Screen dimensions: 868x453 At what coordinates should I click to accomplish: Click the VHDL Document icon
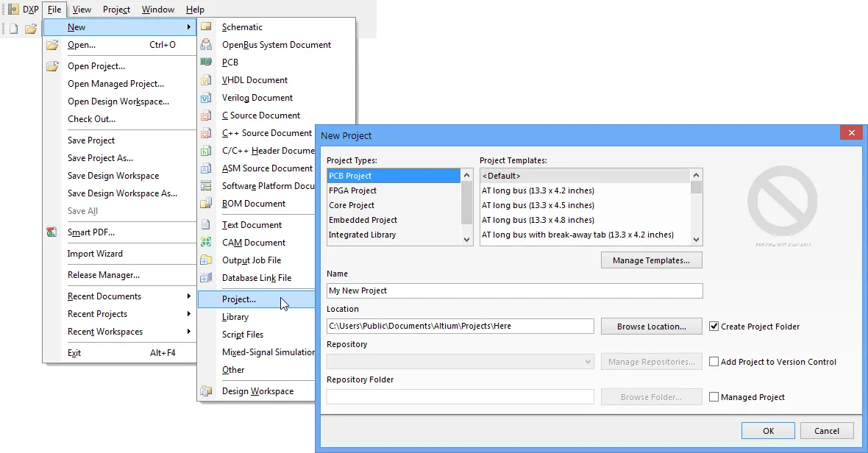[x=206, y=79]
